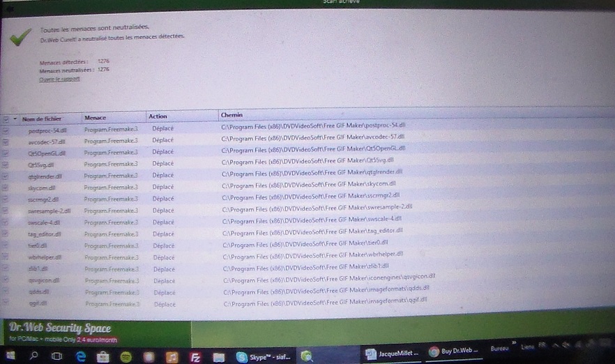Open the Bureau toolbar on taskbar
The width and height of the screenshot is (615, 364).
(x=499, y=349)
